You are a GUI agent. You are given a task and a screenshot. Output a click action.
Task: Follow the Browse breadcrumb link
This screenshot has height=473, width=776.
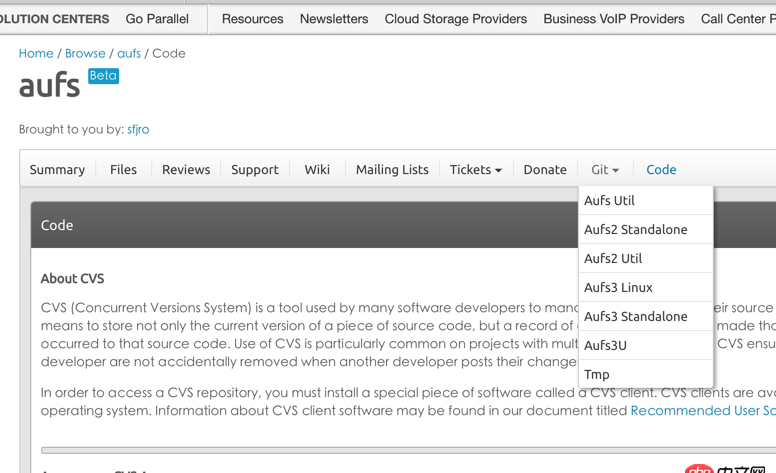[85, 53]
